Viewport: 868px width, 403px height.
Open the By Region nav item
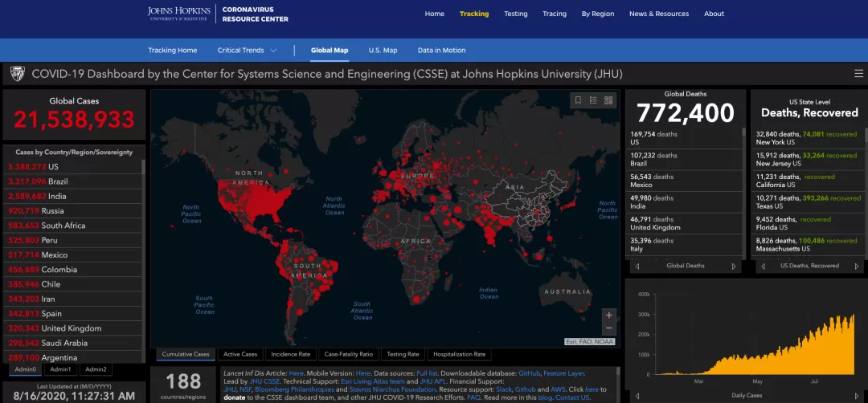pos(598,14)
